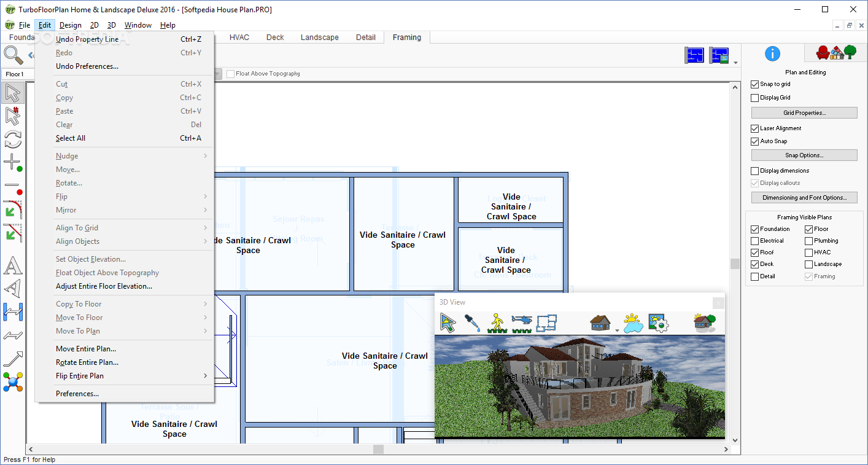Viewport: 868px width, 465px height.
Task: Open Dimensioning and Font Options... button
Action: pyautogui.click(x=804, y=198)
